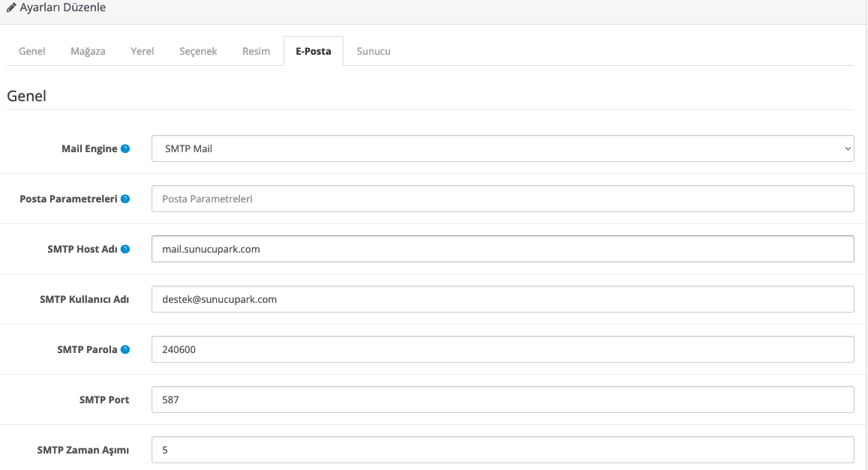Screen dimensions: 868x470
Task: Select the E-Posta tab
Action: tap(314, 51)
